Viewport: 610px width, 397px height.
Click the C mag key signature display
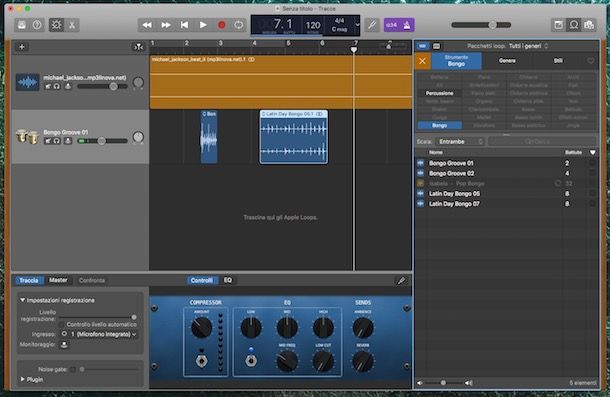(339, 29)
